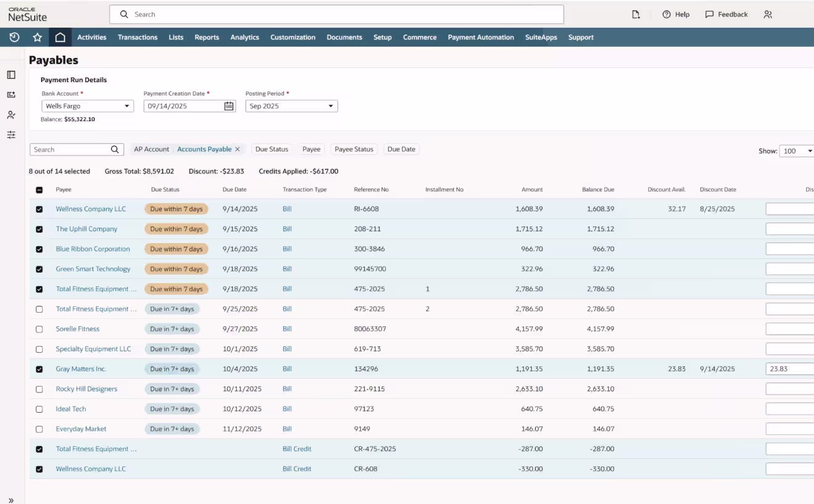Viewport: 814px width, 504px height.
Task: Uncheck The Uphill Company row checkbox
Action: click(39, 229)
